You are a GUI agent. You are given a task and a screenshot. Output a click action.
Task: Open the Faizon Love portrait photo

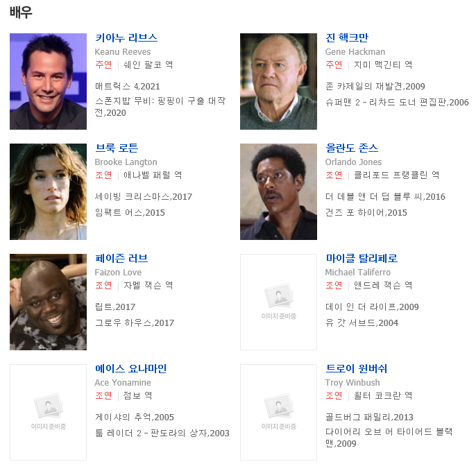[x=48, y=302]
